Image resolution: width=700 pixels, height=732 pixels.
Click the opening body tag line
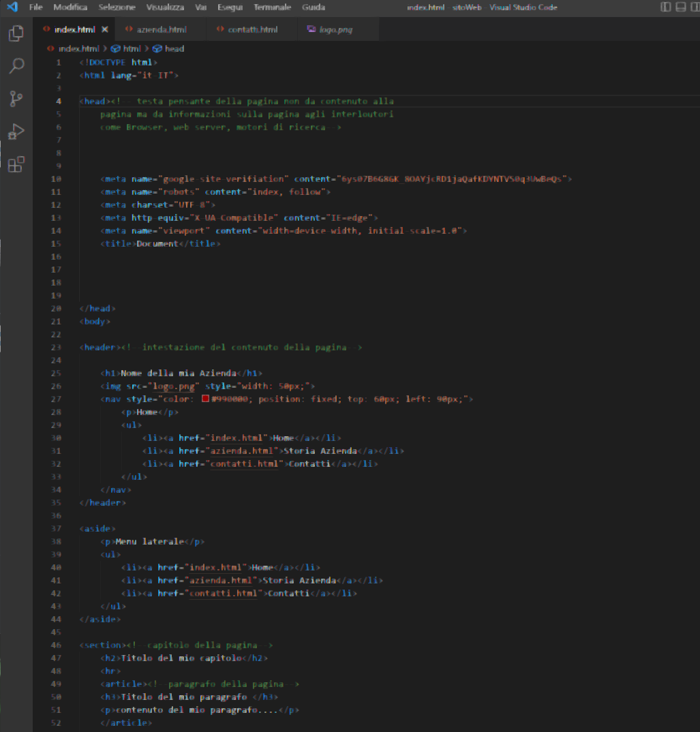coord(95,322)
